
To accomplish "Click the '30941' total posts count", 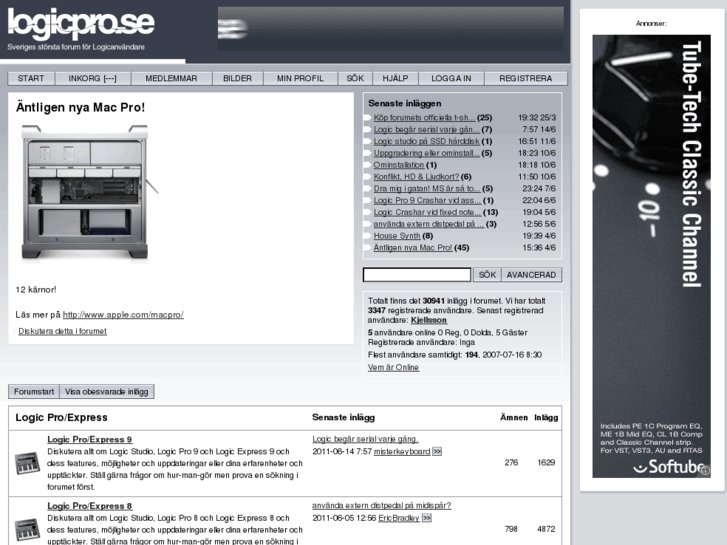I will (x=434, y=301).
